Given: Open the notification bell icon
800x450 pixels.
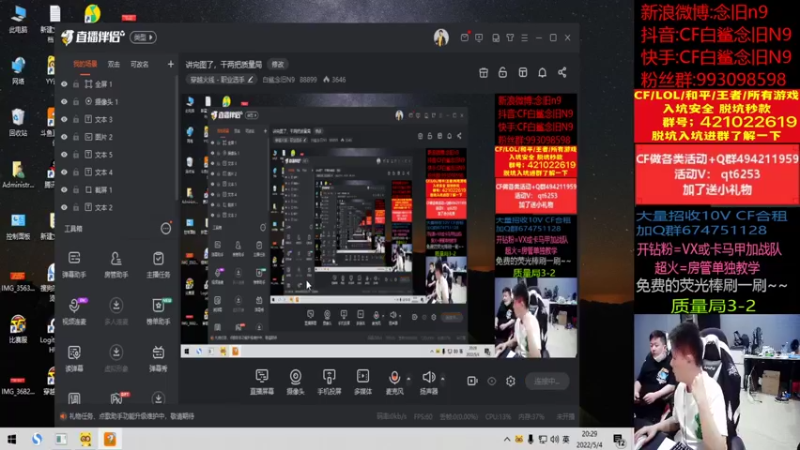Looking at the screenshot, I should coord(542,72).
